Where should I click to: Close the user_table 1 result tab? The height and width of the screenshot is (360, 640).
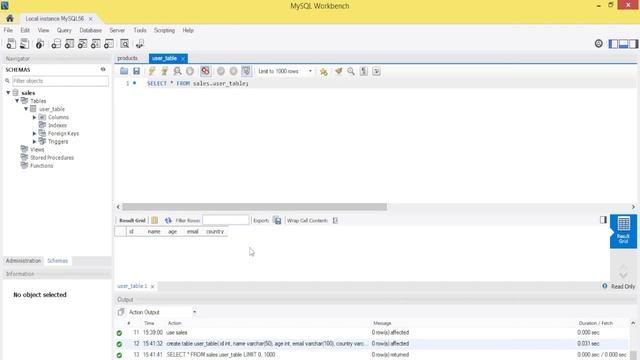tap(152, 287)
